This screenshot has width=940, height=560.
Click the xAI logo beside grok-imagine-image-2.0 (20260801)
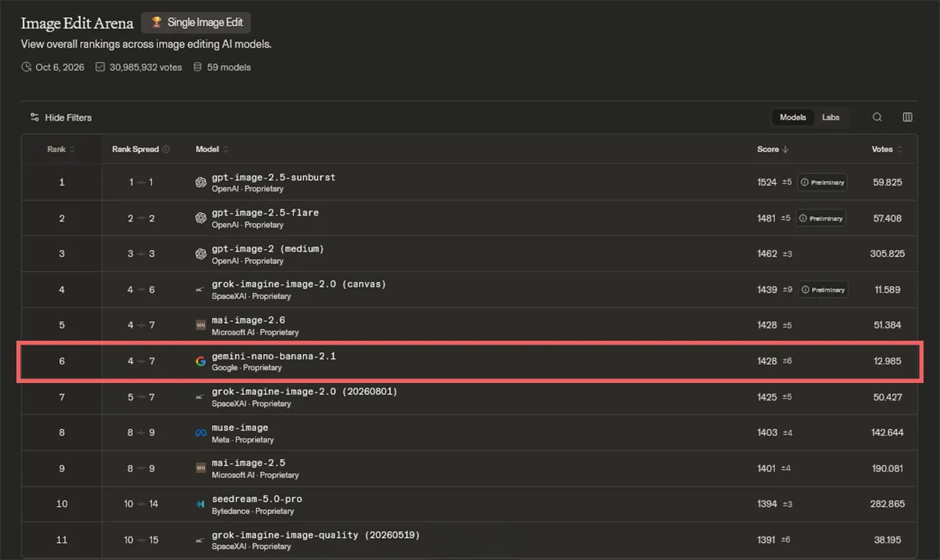click(201, 397)
